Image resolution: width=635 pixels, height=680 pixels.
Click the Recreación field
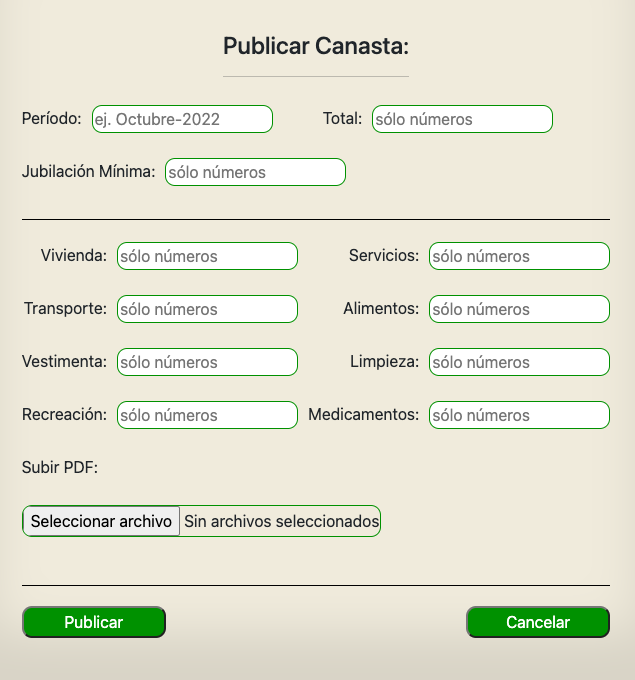point(207,415)
